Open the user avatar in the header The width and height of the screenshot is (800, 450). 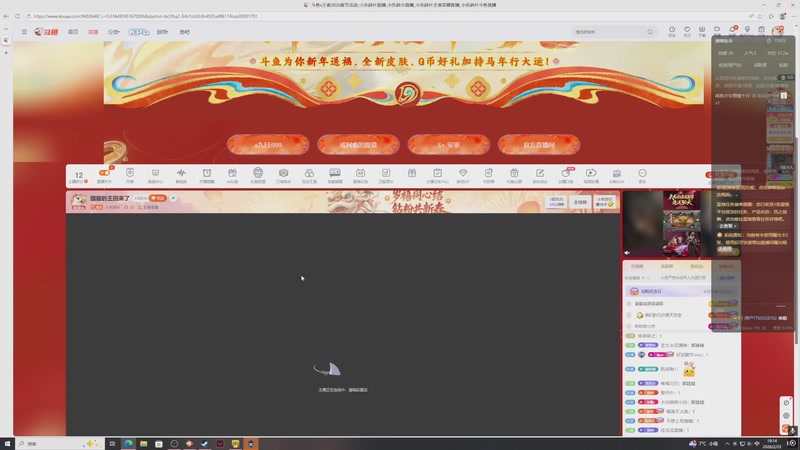[778, 31]
